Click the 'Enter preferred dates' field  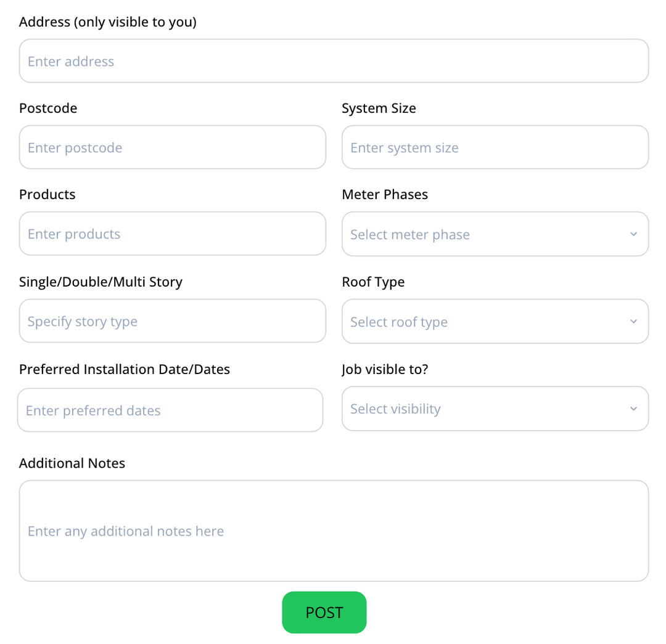click(170, 410)
